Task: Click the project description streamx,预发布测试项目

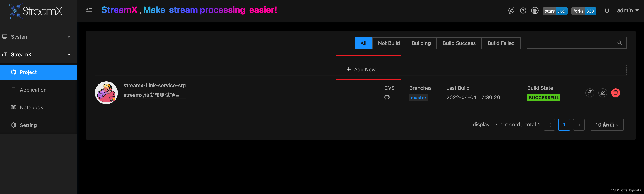Action: [x=152, y=95]
